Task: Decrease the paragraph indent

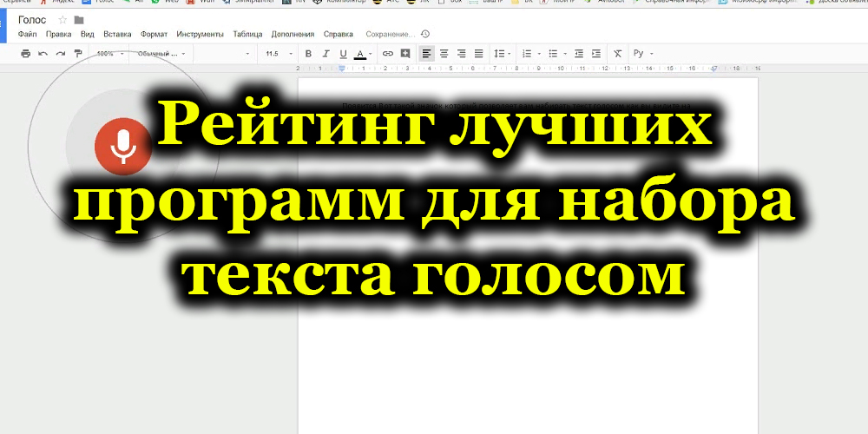Action: coord(579,54)
